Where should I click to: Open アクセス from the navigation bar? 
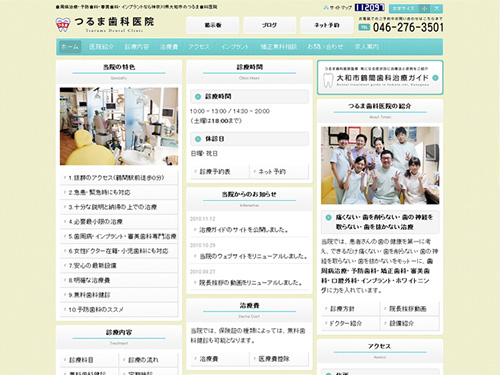[199, 47]
